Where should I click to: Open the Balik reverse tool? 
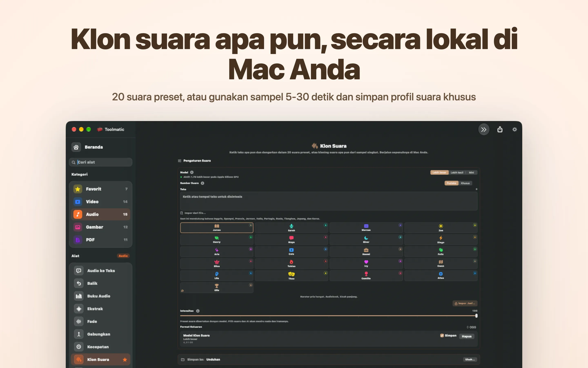pos(101,283)
